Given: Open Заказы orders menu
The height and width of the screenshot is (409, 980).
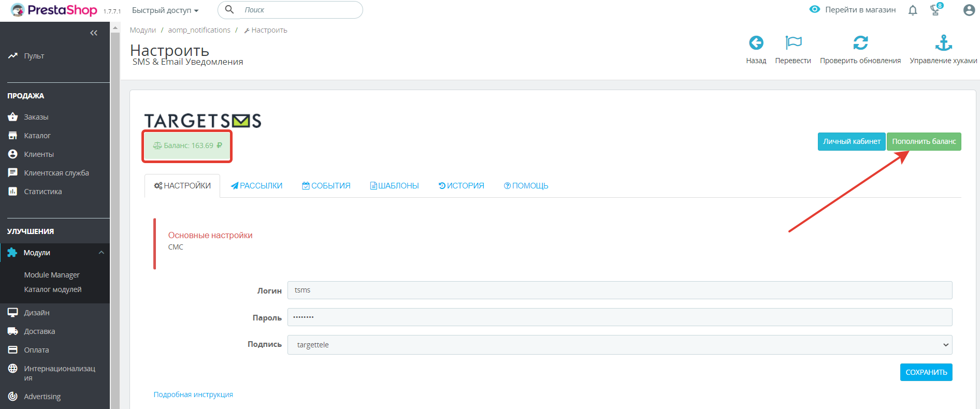Looking at the screenshot, I should tap(36, 117).
